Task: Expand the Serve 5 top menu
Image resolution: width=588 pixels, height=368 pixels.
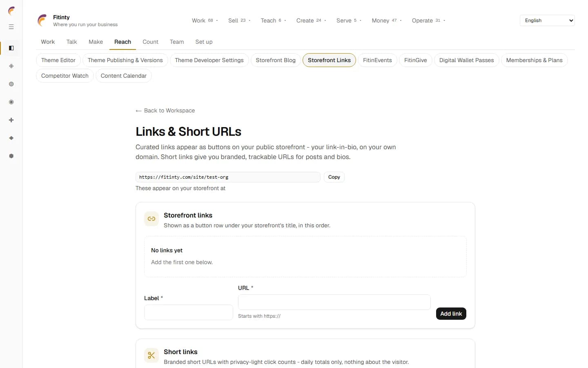Action: coord(349,20)
